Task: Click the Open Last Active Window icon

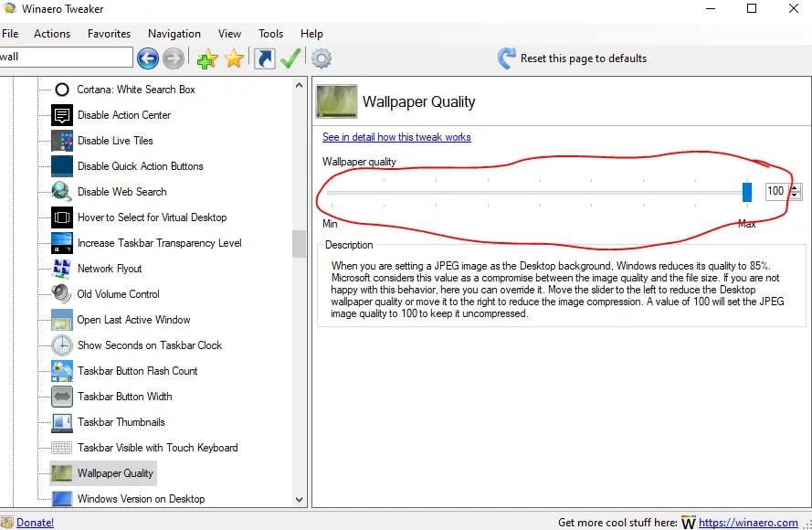Action: pos(62,320)
